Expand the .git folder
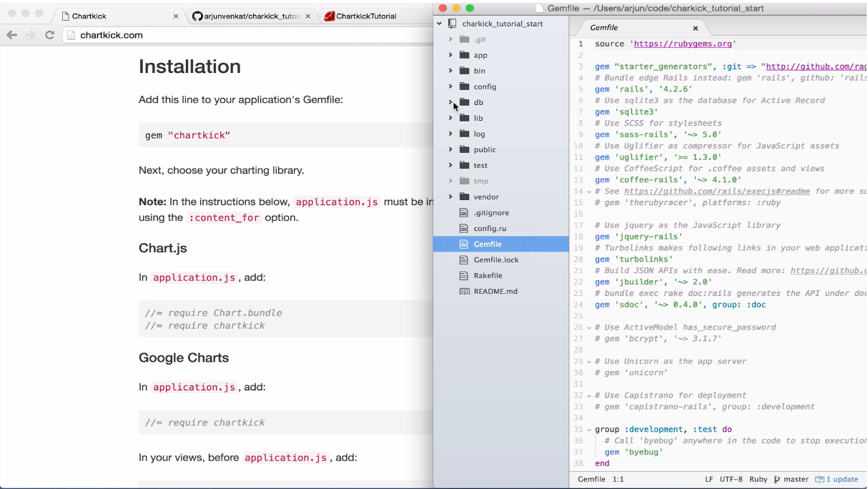This screenshot has height=489, width=868. [x=450, y=39]
